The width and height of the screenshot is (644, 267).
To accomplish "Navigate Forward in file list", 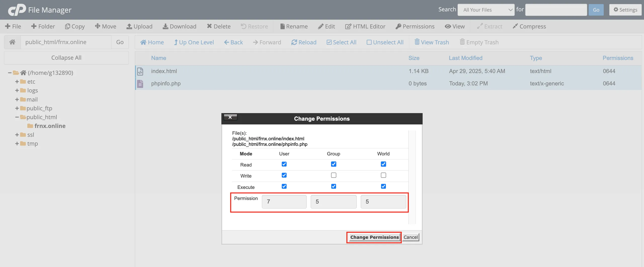I will tap(267, 42).
